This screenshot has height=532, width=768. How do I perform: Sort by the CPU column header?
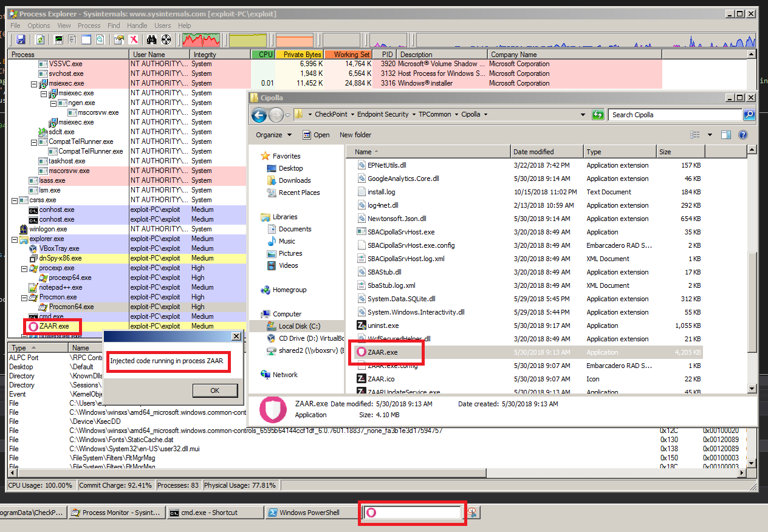click(263, 55)
